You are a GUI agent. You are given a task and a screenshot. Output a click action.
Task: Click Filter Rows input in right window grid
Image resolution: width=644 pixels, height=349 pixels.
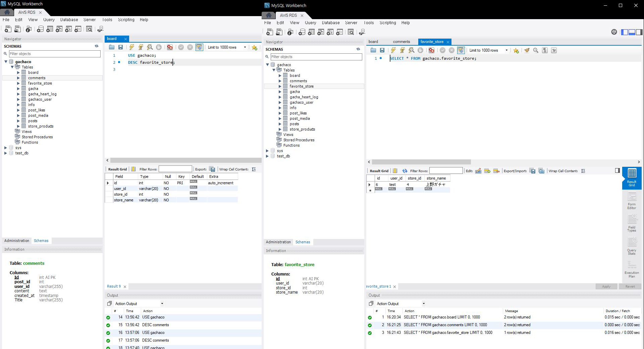click(446, 171)
